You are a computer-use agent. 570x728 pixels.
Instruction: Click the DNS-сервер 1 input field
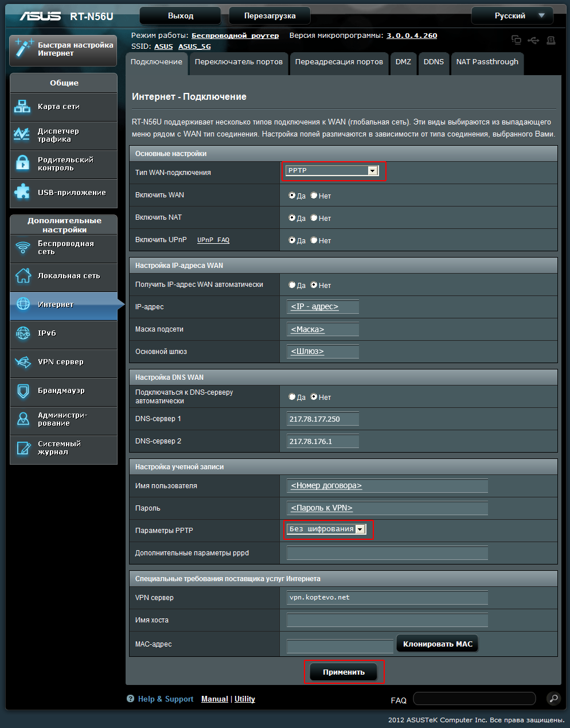pyautogui.click(x=323, y=419)
